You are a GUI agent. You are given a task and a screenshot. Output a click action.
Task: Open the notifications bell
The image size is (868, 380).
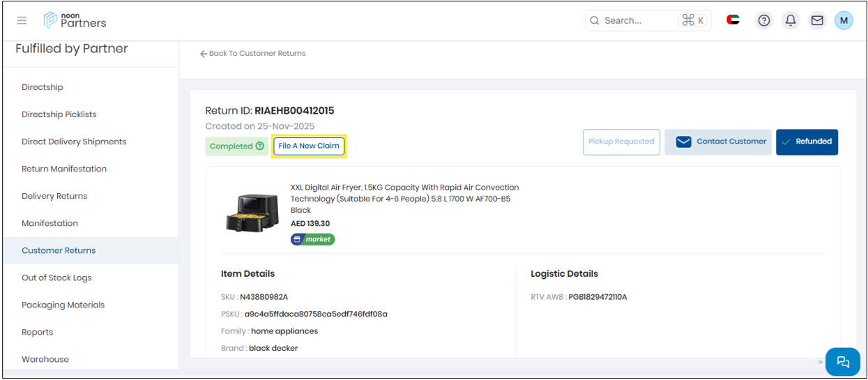[791, 20]
